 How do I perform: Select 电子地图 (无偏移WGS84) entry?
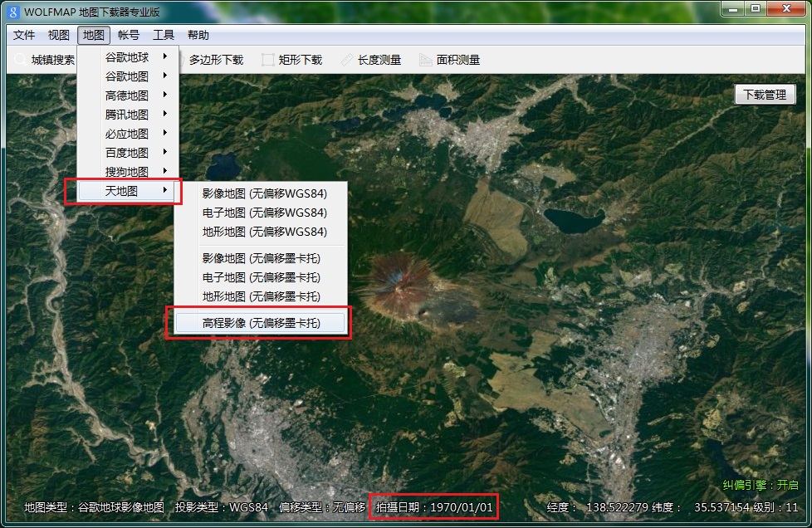coord(264,213)
